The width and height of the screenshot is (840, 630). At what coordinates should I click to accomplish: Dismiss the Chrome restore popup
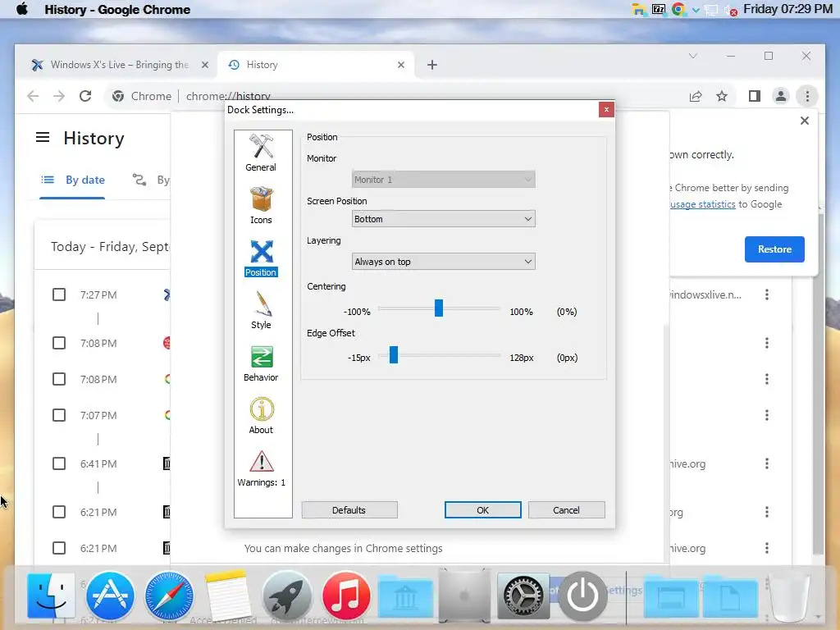pyautogui.click(x=804, y=121)
